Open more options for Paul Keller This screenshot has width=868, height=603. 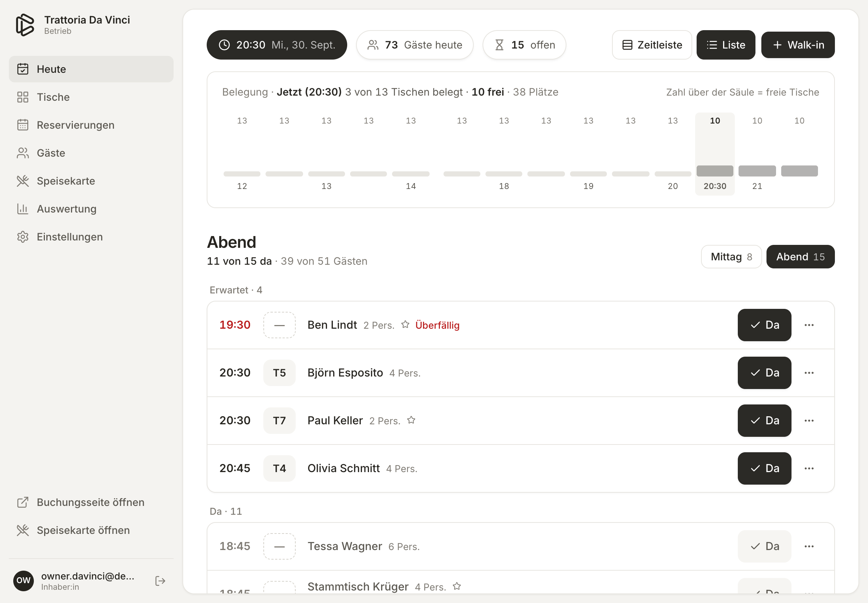(x=809, y=421)
